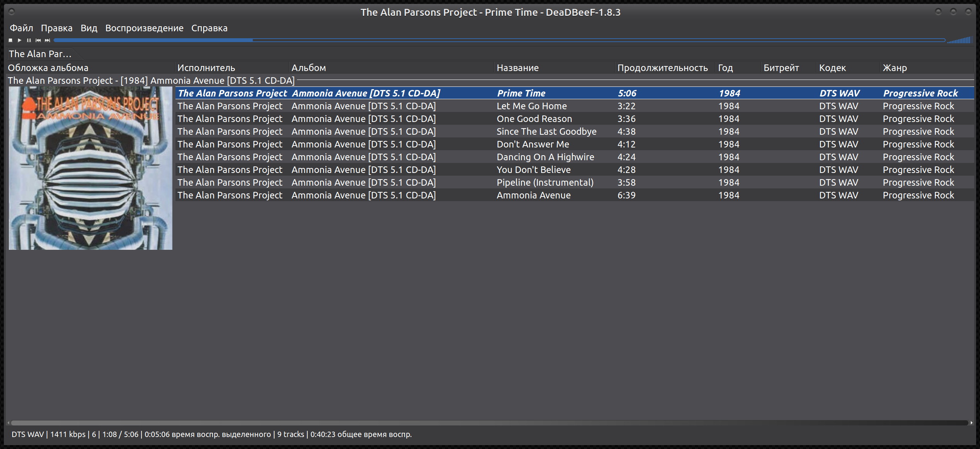The width and height of the screenshot is (980, 449).
Task: Click the scrollbar left arrow
Action: click(x=8, y=423)
